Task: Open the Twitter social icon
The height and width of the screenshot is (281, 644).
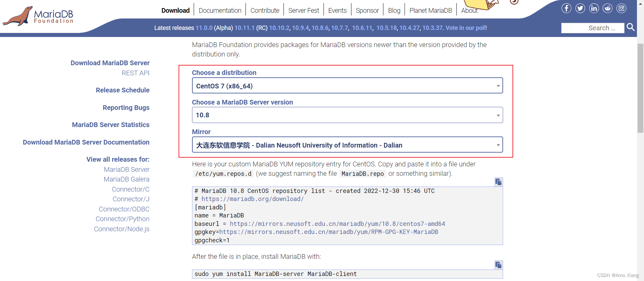Action: coord(580,8)
